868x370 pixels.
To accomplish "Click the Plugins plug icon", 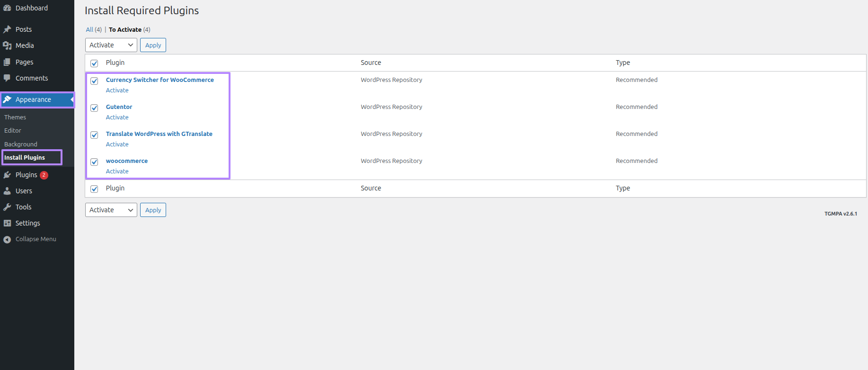I will pos(7,175).
